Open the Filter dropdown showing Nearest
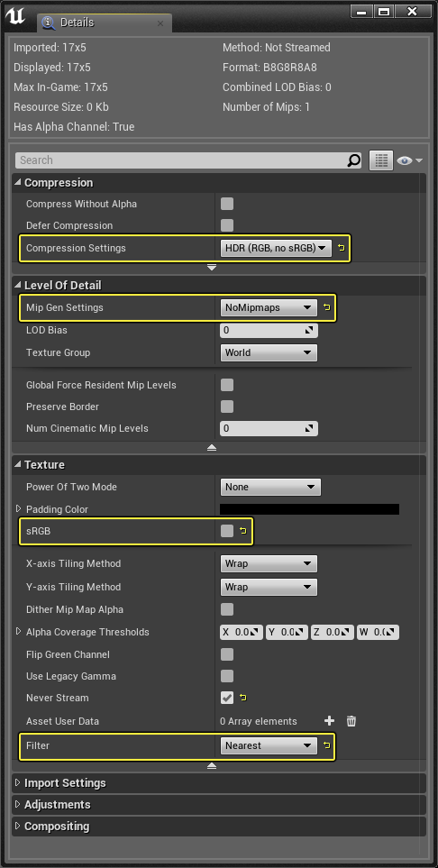This screenshot has height=868, width=438. pyautogui.click(x=269, y=745)
